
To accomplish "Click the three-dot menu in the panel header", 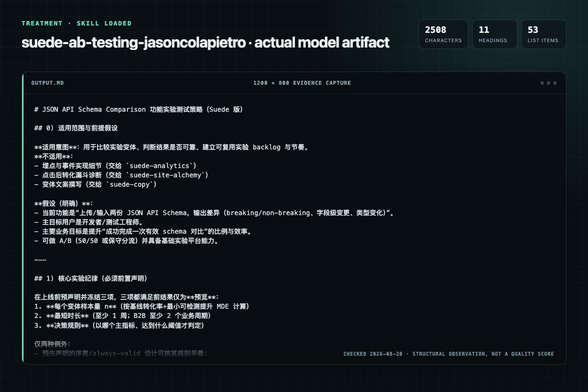I will [x=548, y=83].
